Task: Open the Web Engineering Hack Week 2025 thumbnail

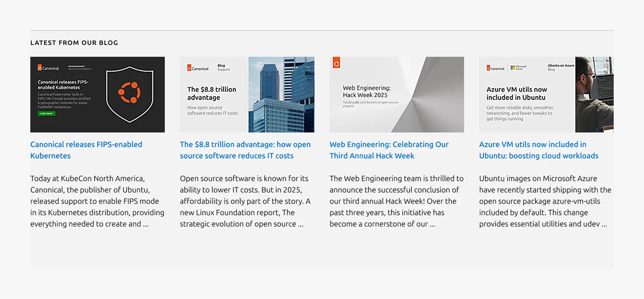Action: pos(397,95)
